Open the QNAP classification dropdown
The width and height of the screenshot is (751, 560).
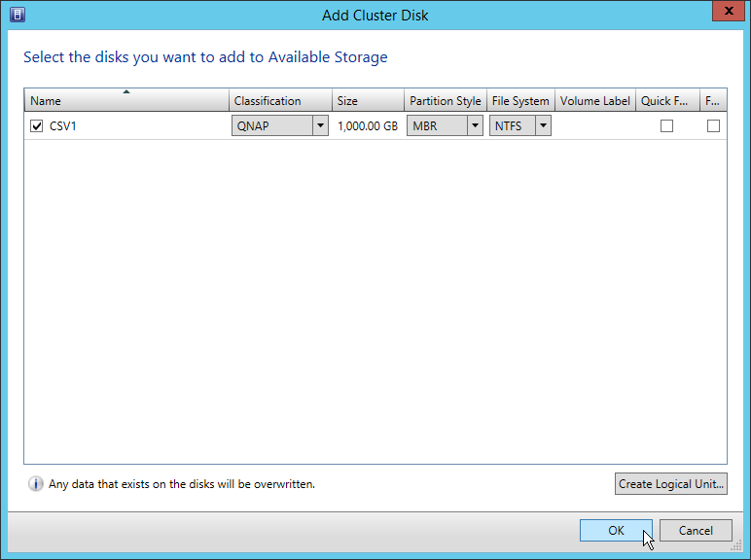click(319, 125)
